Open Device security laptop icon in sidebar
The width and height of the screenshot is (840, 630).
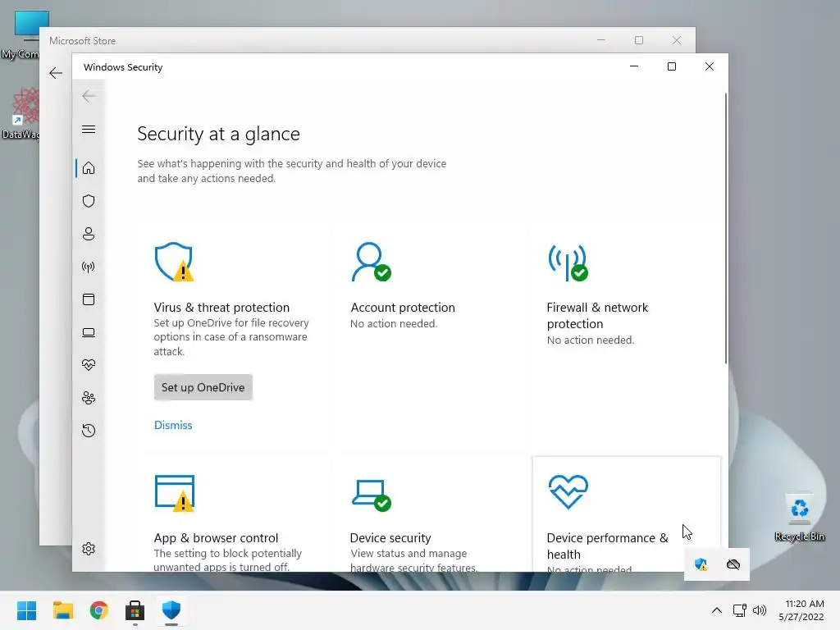tap(89, 333)
